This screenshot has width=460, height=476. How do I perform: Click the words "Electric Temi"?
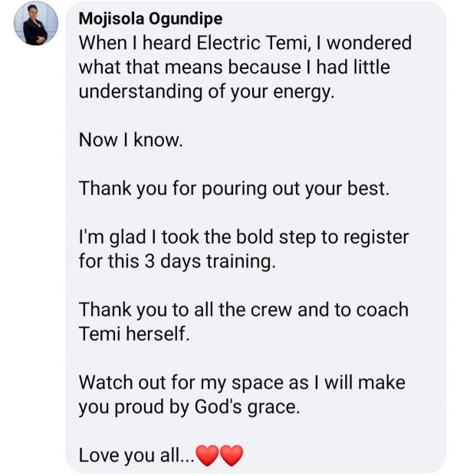tap(251, 42)
